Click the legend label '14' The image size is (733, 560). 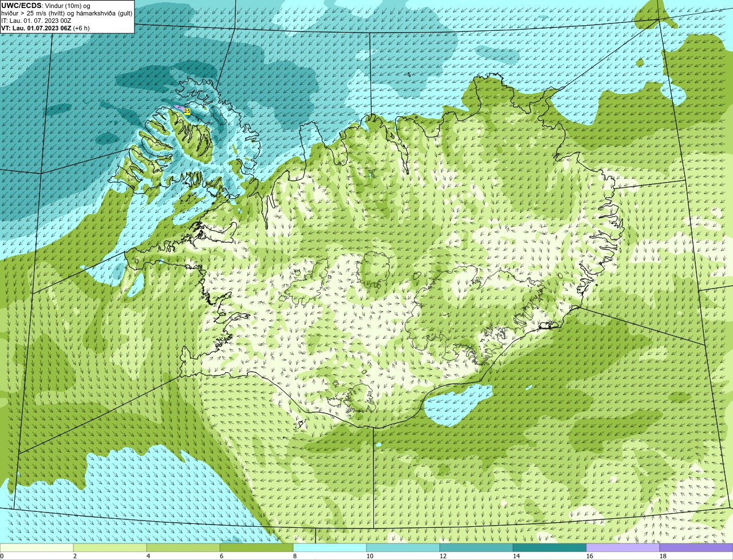coord(517,556)
